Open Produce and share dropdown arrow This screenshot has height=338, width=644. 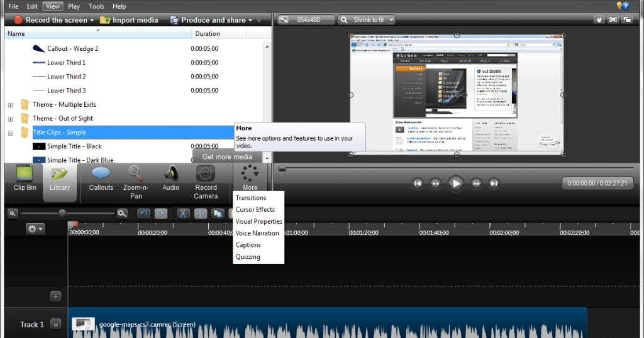[250, 20]
